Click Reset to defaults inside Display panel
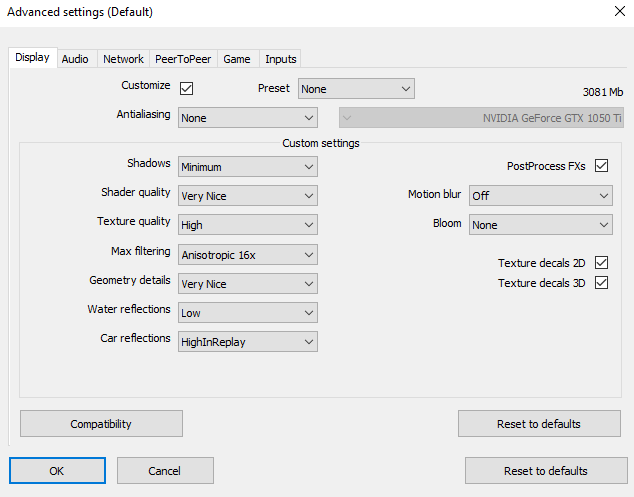The image size is (634, 497). 539,424
